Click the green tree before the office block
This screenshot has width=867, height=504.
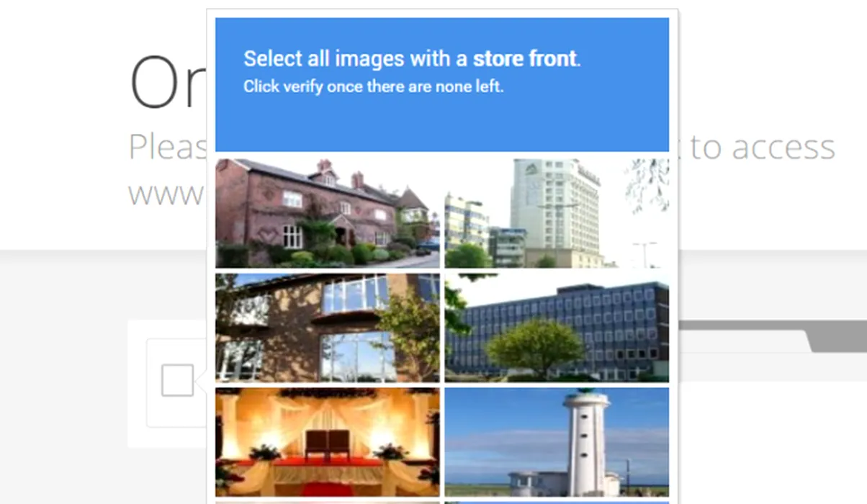535,348
